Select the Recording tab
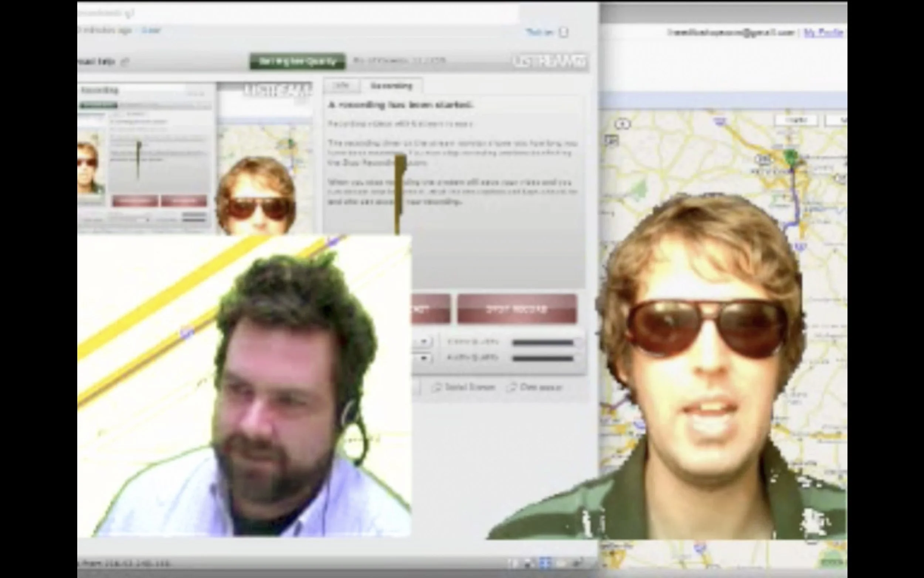The image size is (924, 578). pos(391,86)
